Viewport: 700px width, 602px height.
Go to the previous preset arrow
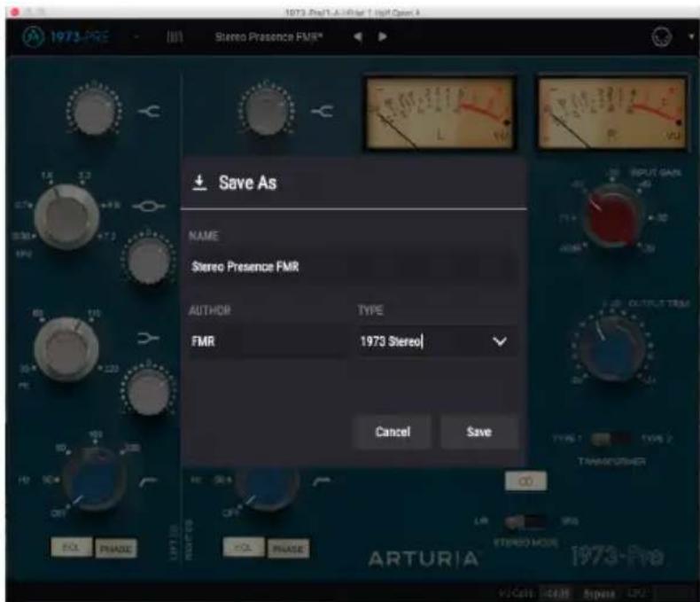coord(358,36)
